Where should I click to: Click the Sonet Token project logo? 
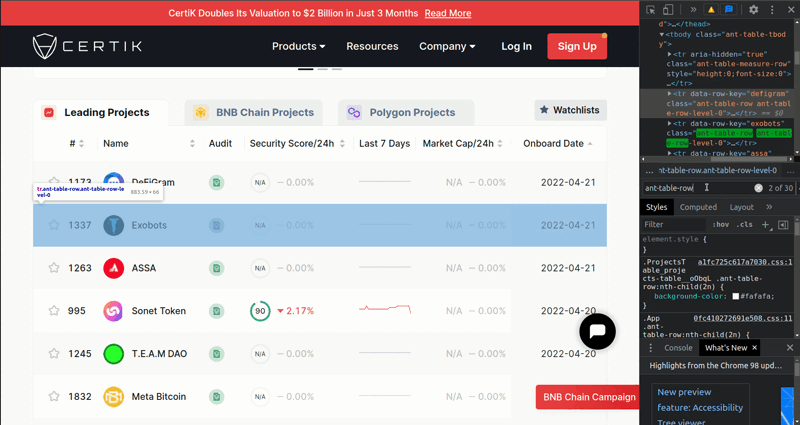113,311
